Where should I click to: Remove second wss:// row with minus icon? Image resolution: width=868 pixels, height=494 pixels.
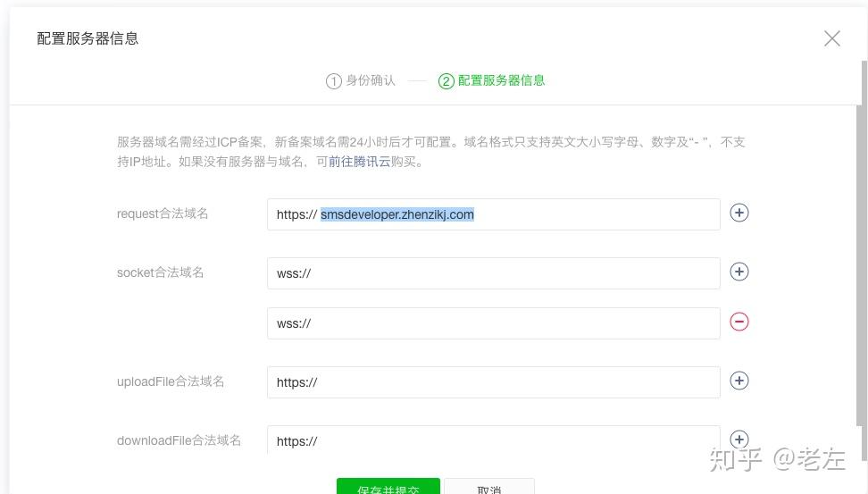coord(739,322)
